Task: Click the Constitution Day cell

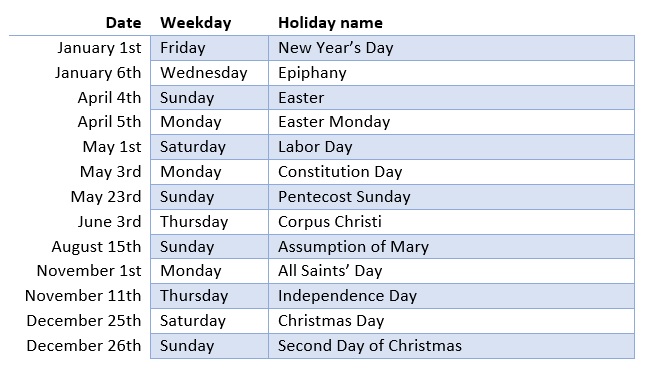Action: click(x=451, y=172)
